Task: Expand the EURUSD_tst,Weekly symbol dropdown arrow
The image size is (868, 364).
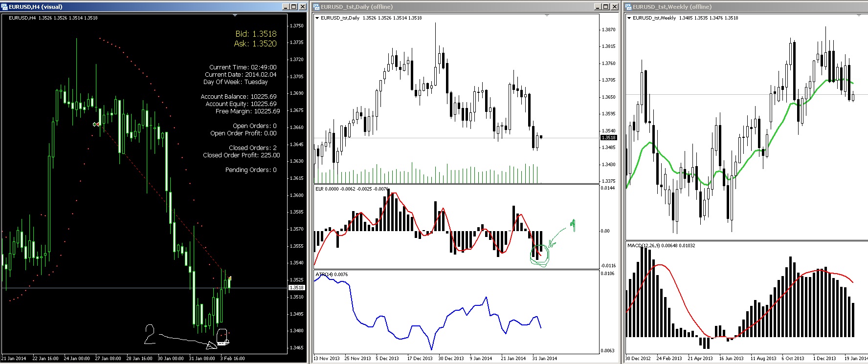Action: pyautogui.click(x=629, y=18)
